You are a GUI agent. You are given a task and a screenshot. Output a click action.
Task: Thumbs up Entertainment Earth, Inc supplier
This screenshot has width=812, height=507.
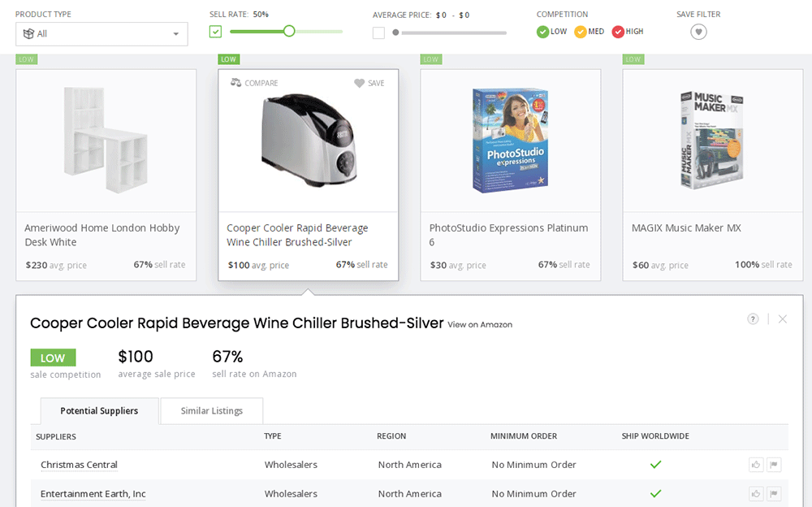click(756, 493)
